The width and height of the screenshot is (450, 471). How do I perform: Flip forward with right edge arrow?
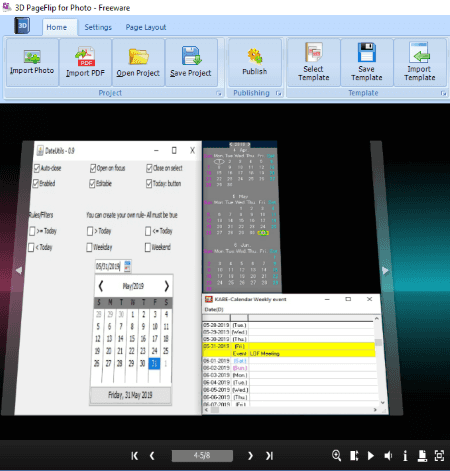coord(385,270)
